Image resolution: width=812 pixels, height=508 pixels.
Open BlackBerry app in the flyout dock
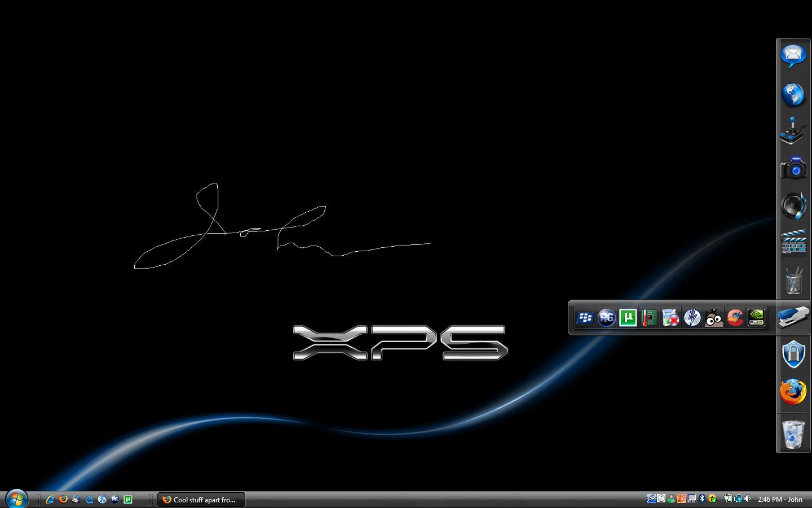(585, 318)
